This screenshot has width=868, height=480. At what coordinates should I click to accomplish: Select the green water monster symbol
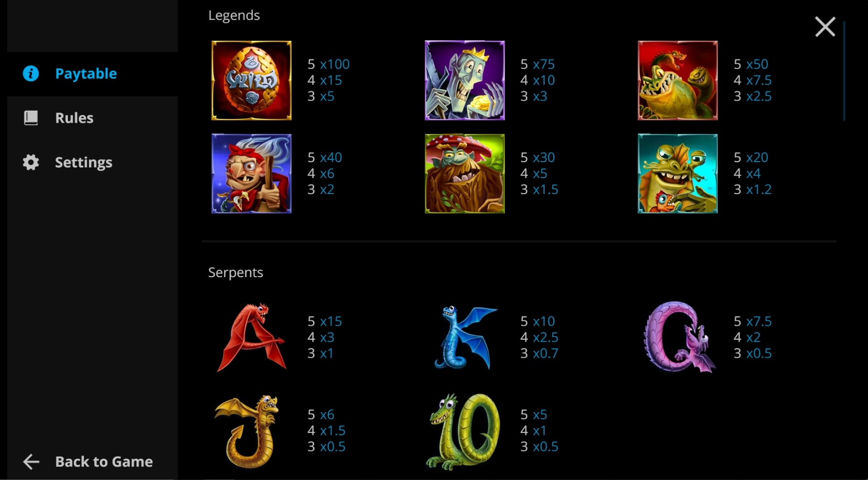click(678, 174)
